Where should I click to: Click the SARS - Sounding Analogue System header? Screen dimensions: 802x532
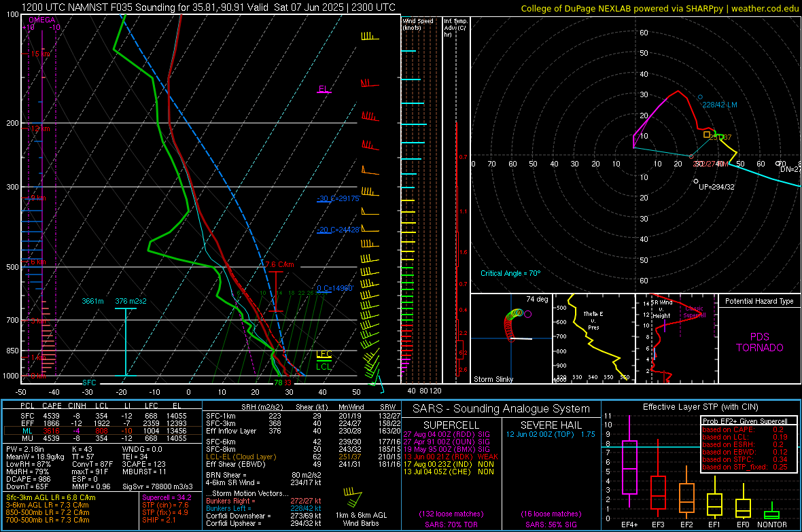tap(501, 409)
